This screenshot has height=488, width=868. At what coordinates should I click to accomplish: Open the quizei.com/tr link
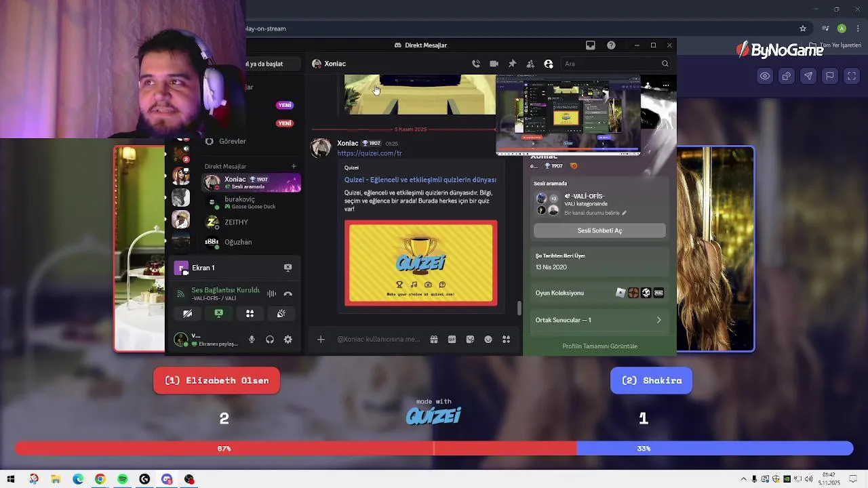[x=370, y=153]
